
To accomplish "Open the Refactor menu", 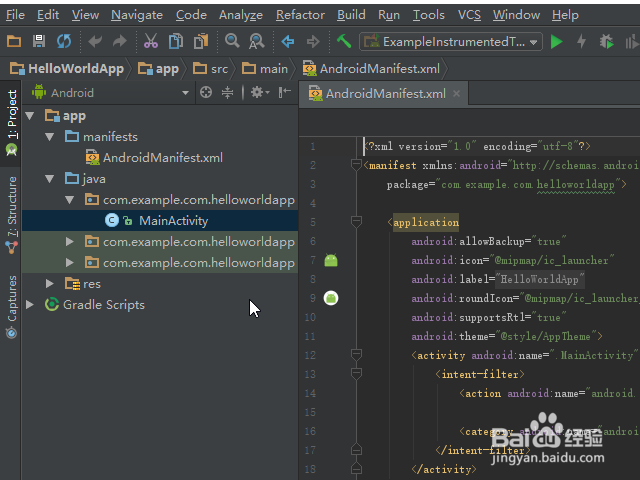I will [x=300, y=15].
